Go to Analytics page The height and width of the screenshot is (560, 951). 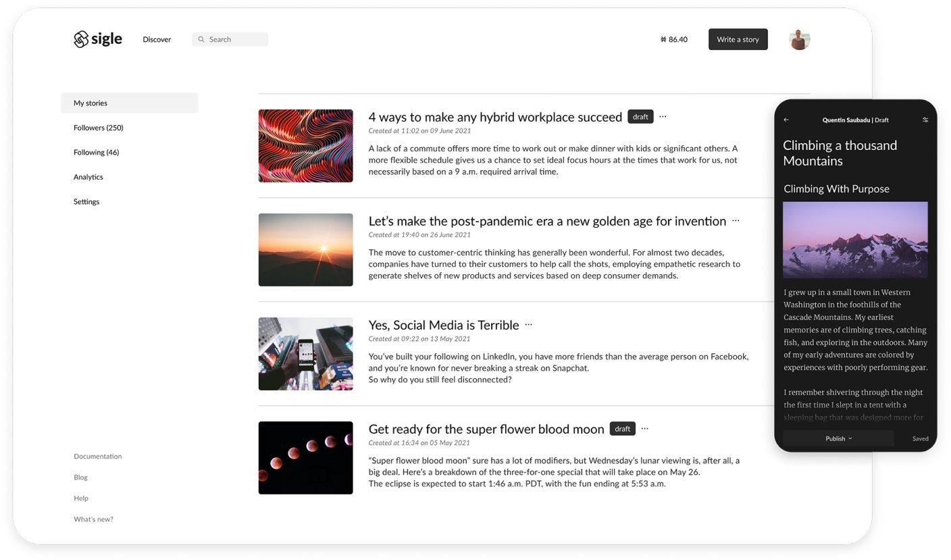point(88,177)
